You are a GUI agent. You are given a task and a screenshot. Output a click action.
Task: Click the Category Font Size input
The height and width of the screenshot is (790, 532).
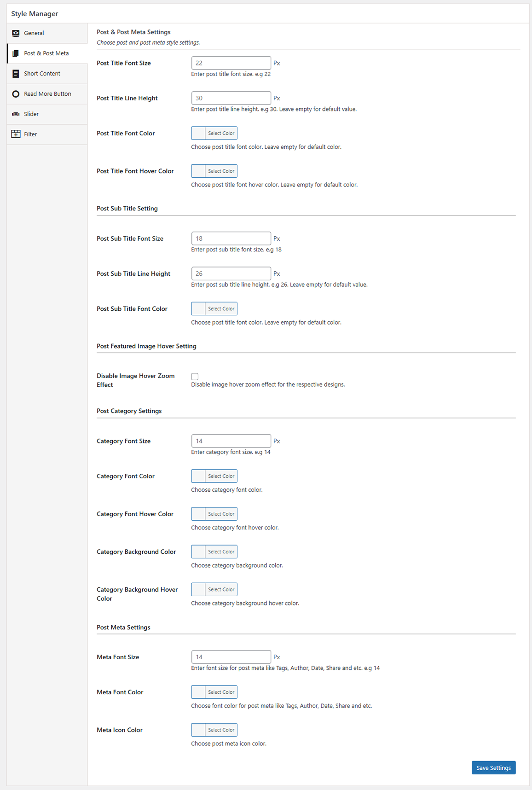point(231,441)
